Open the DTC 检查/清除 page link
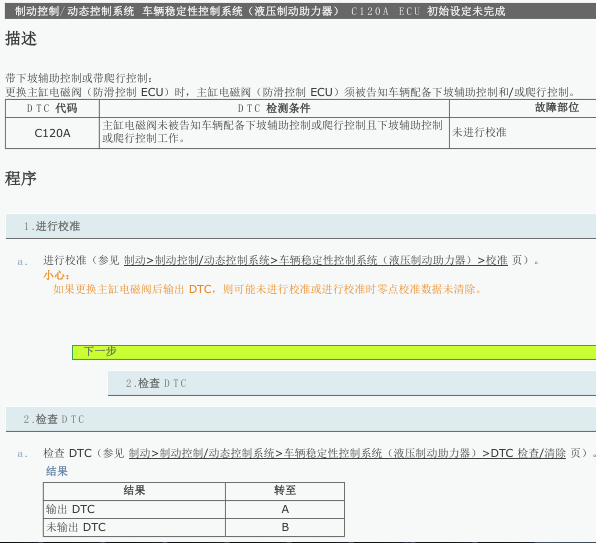This screenshot has width=596, height=543. [347, 453]
